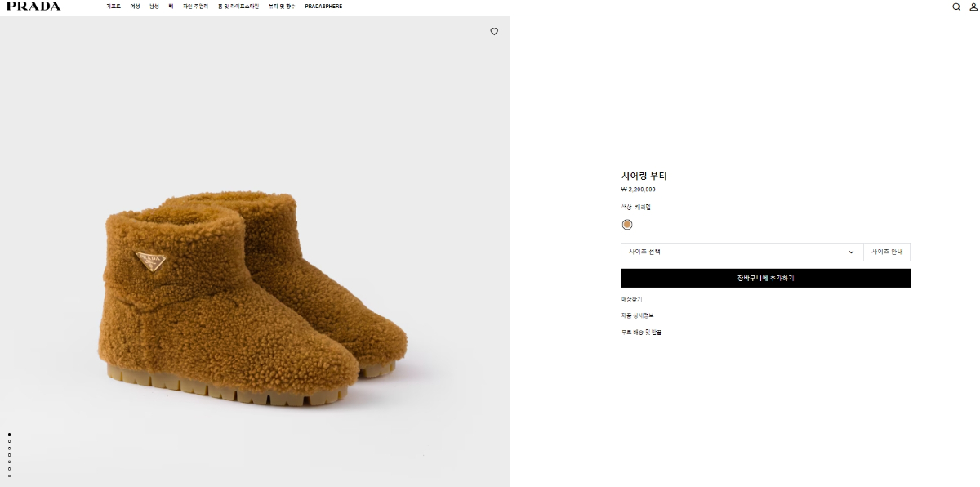Open the 남성 menu
980x487 pixels.
[x=154, y=7]
